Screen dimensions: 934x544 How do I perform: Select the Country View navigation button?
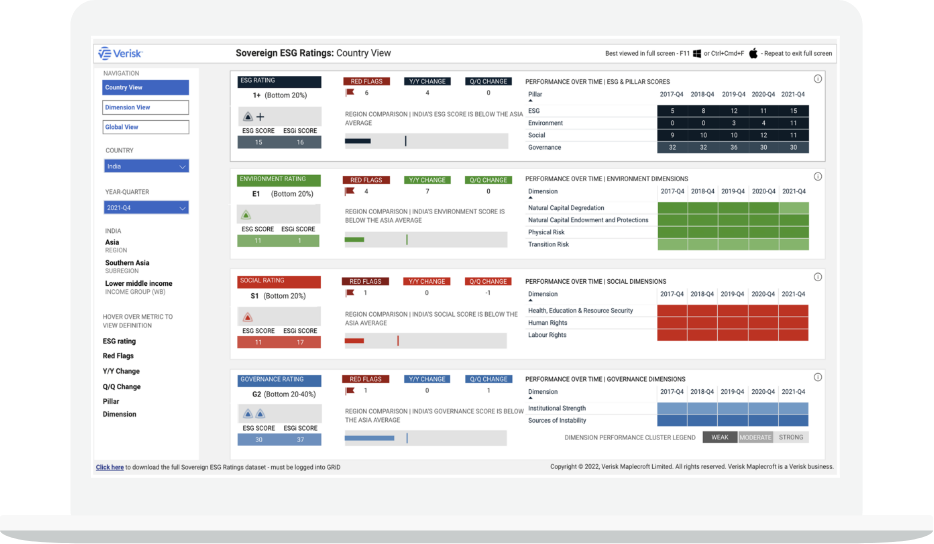click(146, 87)
